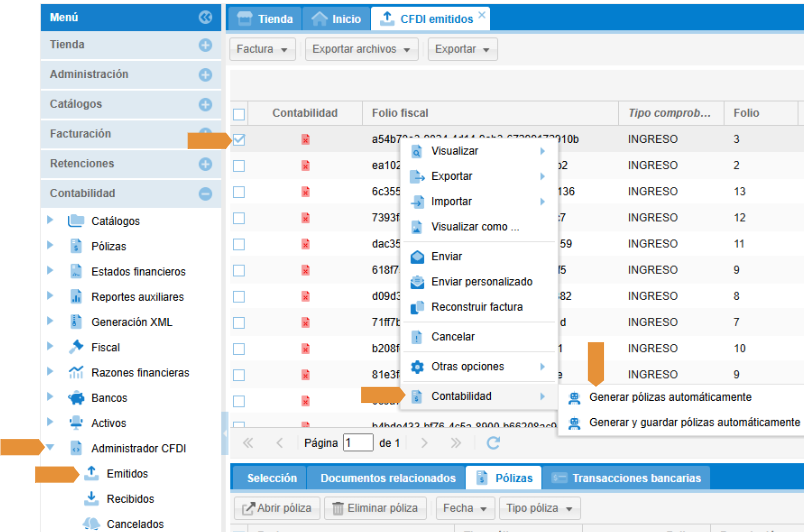Click the Bancos piggy bank icon
The height and width of the screenshot is (532, 804).
coord(76,397)
